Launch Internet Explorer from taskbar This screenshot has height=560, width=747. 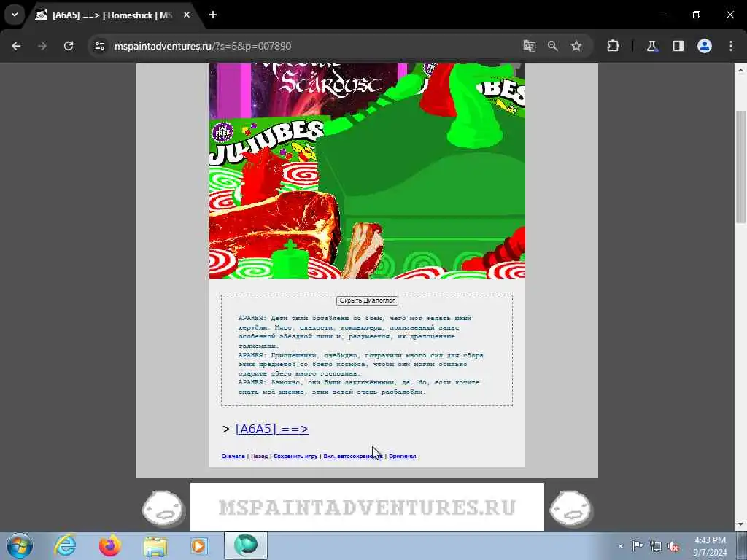pyautogui.click(x=65, y=545)
